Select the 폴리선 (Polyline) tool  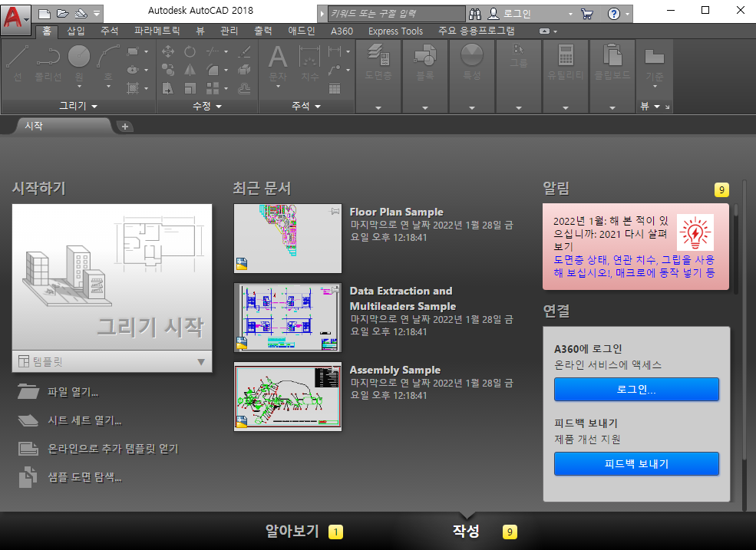pos(48,64)
